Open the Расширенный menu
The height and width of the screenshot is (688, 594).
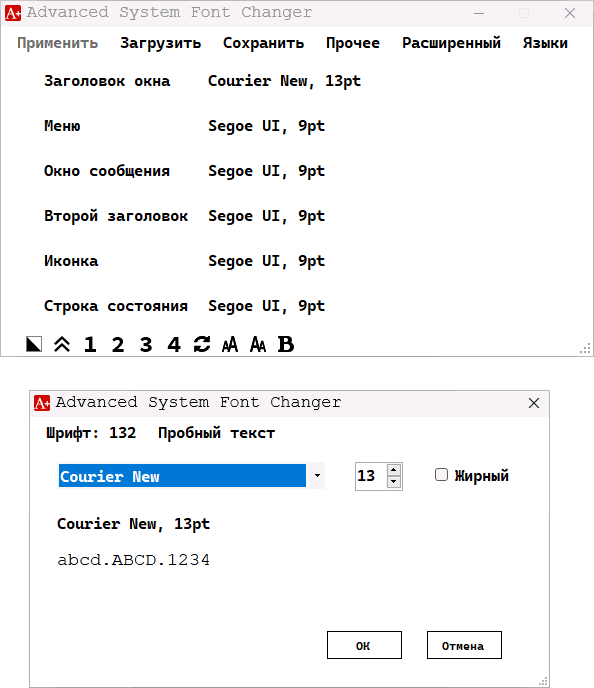pos(451,43)
